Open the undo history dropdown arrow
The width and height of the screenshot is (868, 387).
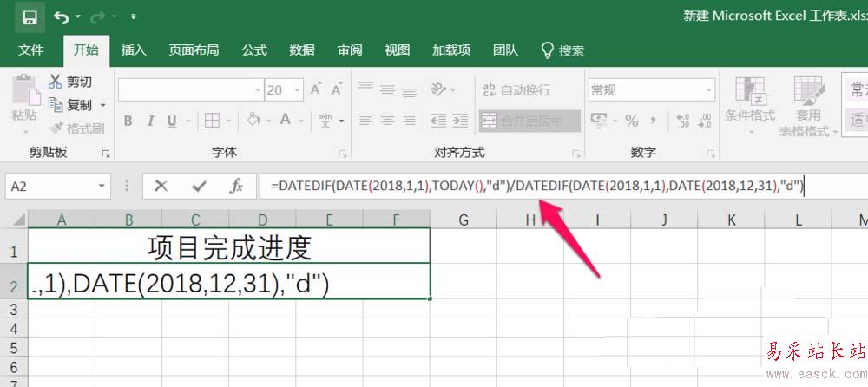(77, 17)
